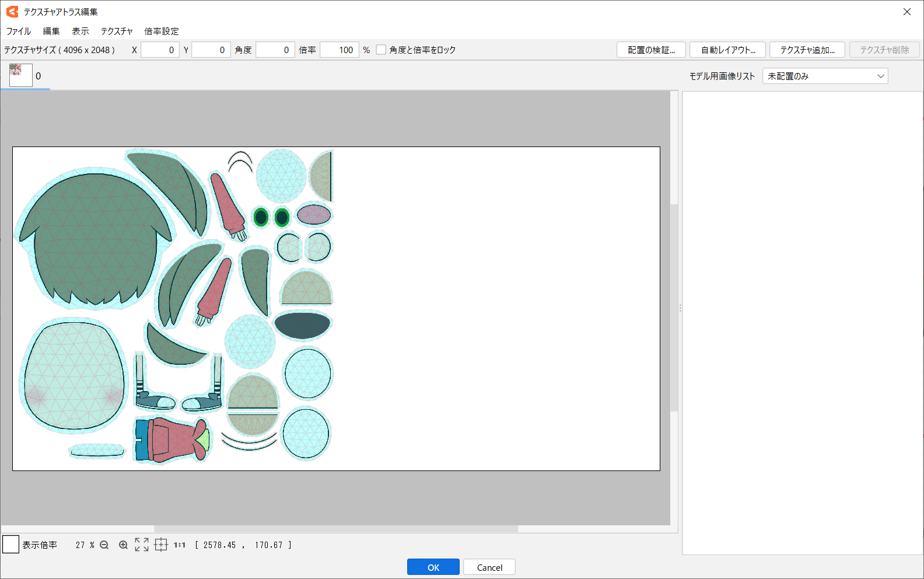Click the 配置の検証... button

[651, 50]
